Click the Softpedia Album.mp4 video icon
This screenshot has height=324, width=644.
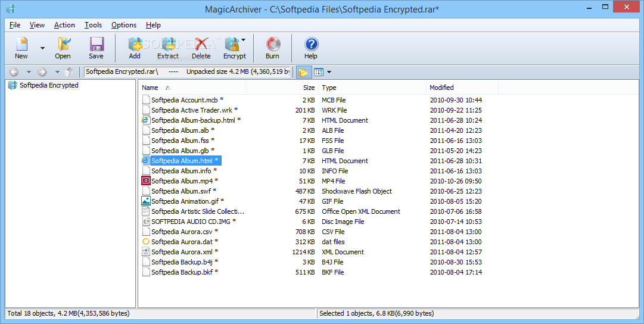click(x=145, y=180)
